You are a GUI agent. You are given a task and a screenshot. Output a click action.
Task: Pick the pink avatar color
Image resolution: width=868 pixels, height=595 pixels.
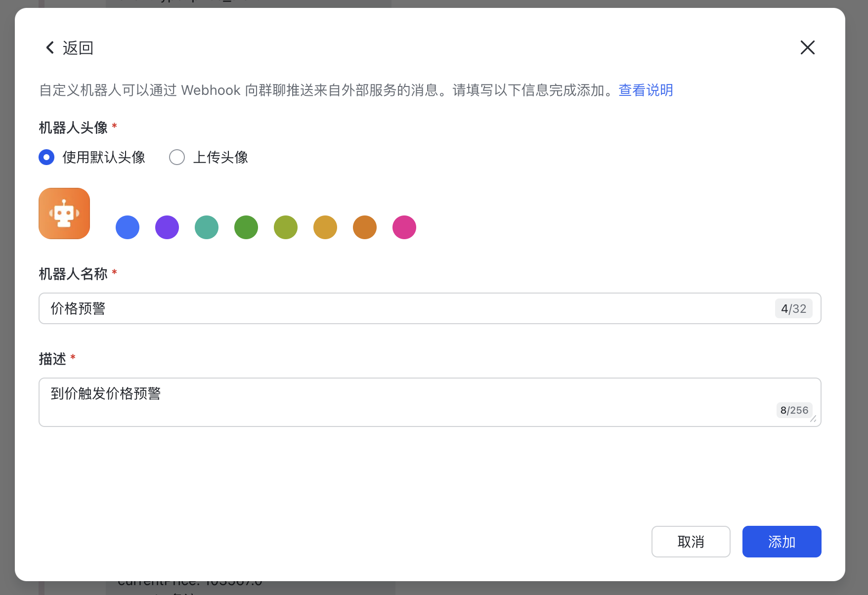404,227
